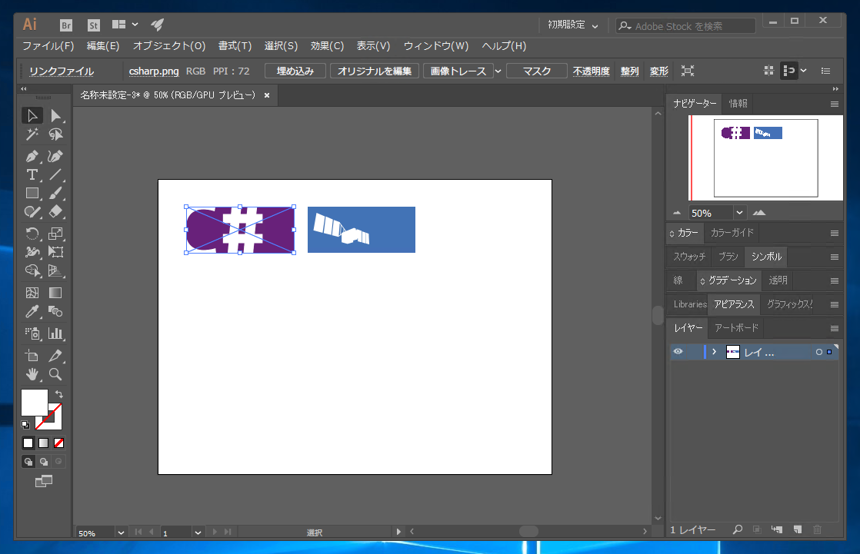Select the Mesh tool
860x554 pixels.
tap(32, 293)
